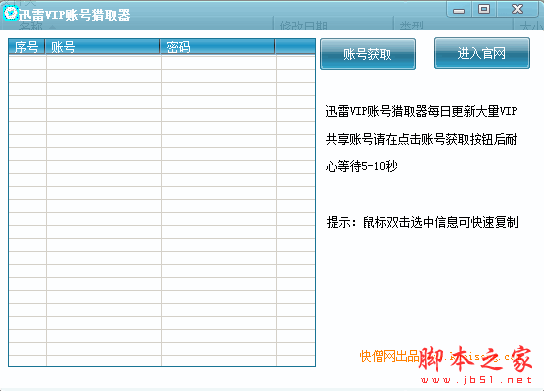Click the 密码 column header
The height and width of the screenshot is (391, 544).
point(218,47)
